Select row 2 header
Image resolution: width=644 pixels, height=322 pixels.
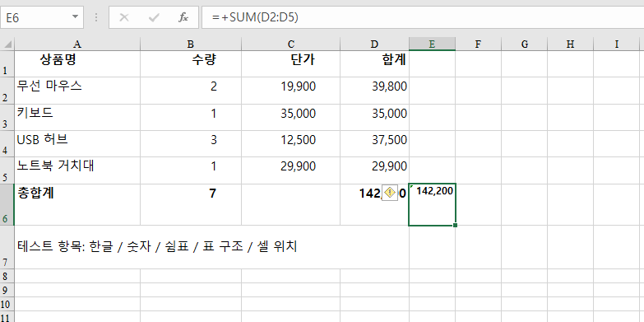[x=7, y=91]
